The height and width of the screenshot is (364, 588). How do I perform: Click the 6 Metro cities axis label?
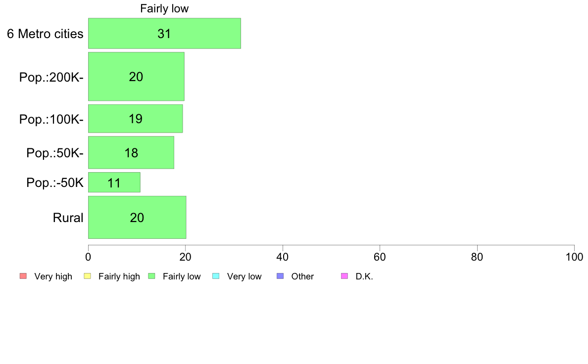[45, 34]
